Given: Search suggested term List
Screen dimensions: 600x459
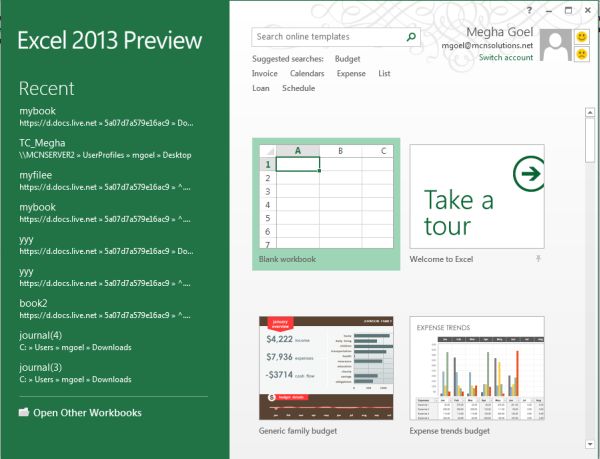Looking at the screenshot, I should point(384,73).
